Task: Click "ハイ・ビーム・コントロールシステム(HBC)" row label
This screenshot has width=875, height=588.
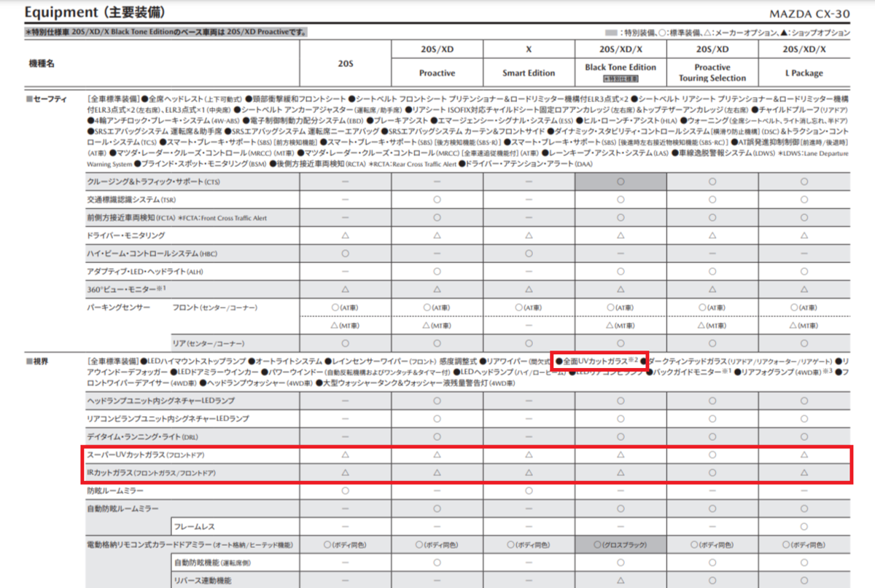Action: coord(152,254)
